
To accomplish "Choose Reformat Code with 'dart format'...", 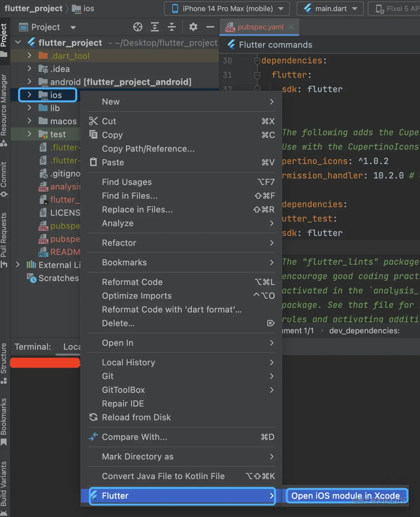I will (x=181, y=310).
